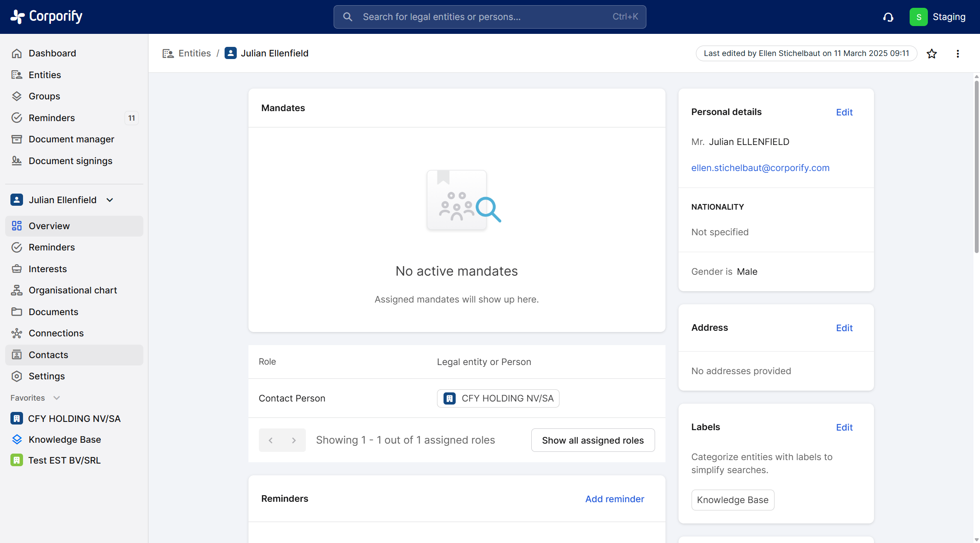
Task: Open Interests in person menu
Action: [x=48, y=269]
